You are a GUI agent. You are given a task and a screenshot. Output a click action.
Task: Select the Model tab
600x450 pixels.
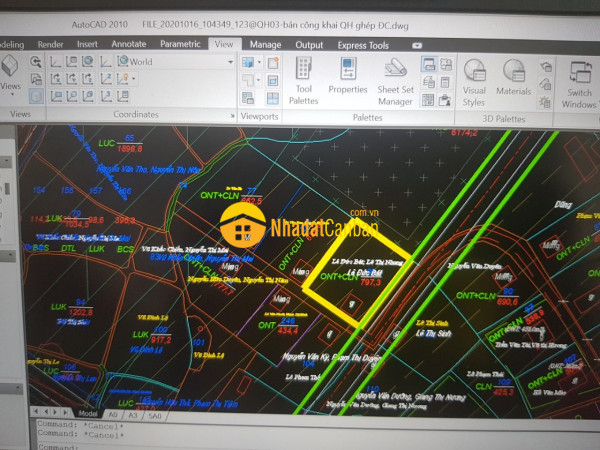pyautogui.click(x=88, y=412)
